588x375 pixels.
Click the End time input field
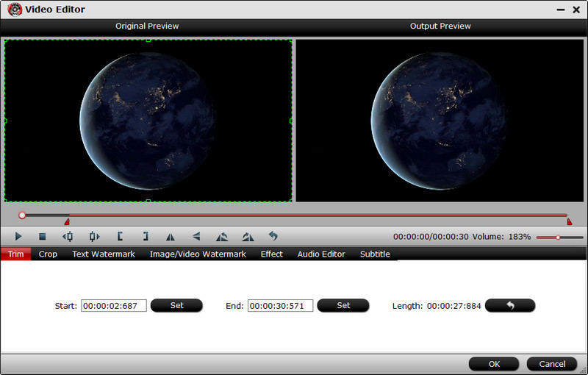[x=280, y=306]
